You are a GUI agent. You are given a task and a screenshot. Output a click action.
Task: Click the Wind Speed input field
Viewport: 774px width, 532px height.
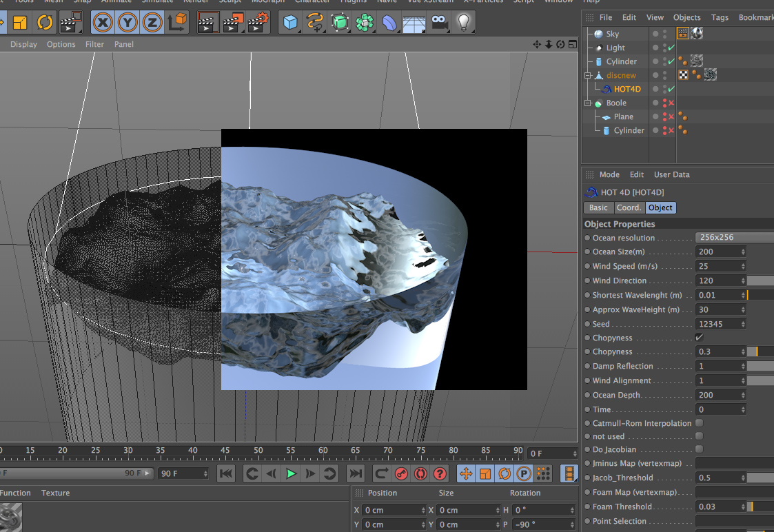(718, 266)
